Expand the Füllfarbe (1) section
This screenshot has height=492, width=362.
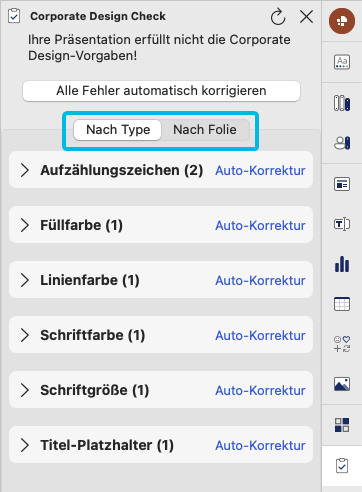tap(25, 225)
